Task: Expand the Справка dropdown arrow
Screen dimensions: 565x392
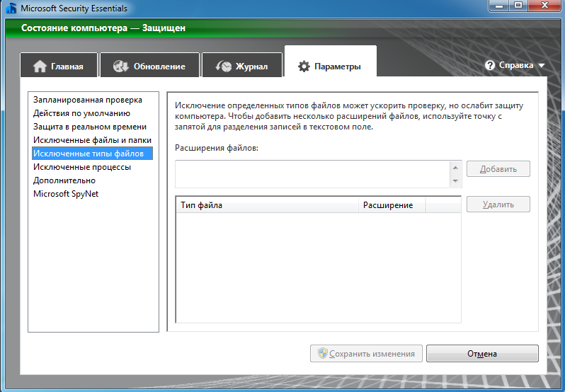Action: coord(541,66)
